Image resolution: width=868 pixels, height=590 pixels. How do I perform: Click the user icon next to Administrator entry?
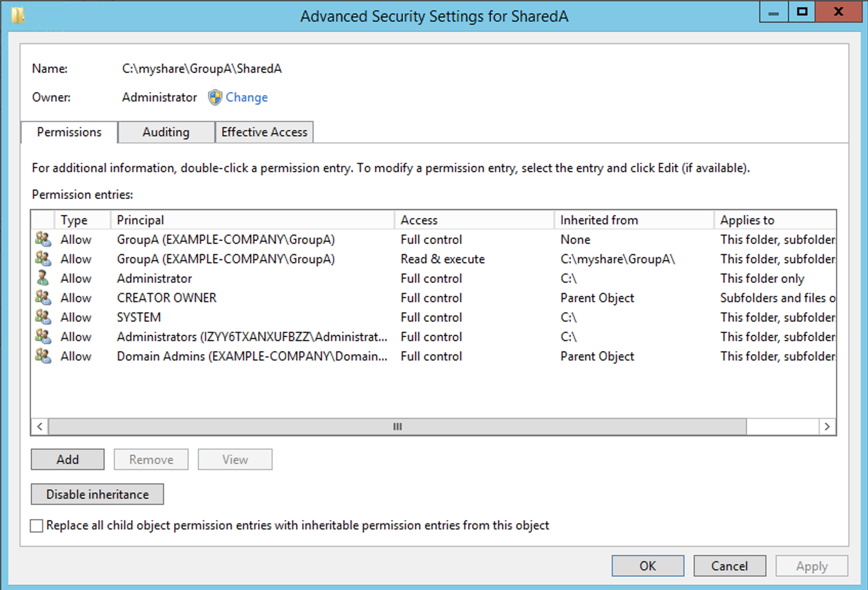tap(43, 278)
